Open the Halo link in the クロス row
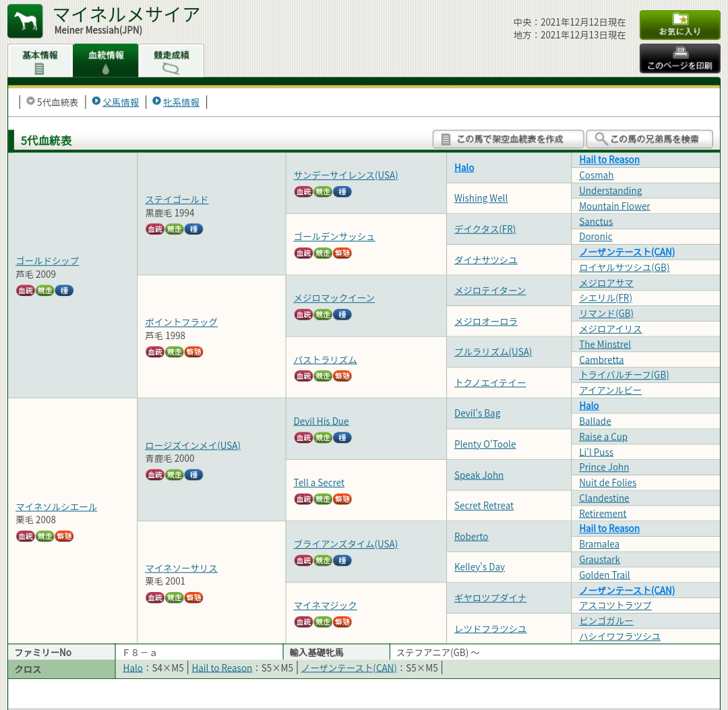Viewport: 728px width, 710px height. pyautogui.click(x=133, y=668)
